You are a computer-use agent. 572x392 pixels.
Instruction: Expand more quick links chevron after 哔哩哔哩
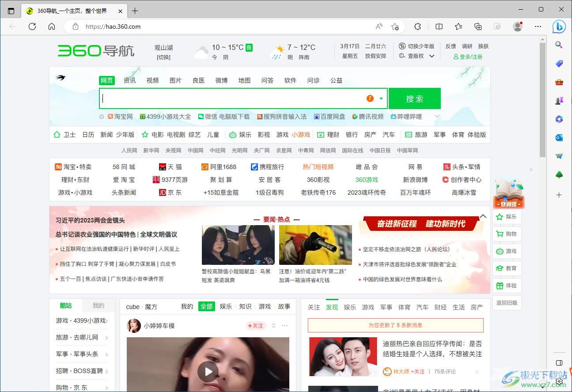[437, 117]
